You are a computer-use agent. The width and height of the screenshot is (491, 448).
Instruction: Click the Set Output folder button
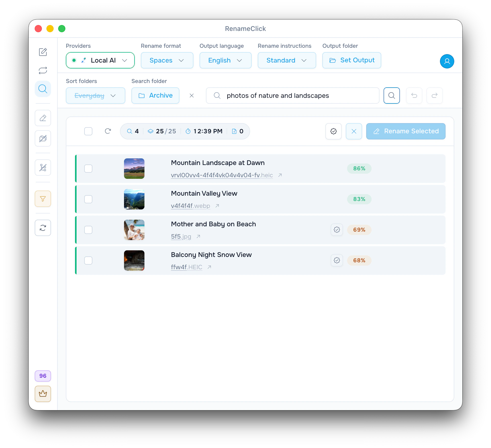352,60
